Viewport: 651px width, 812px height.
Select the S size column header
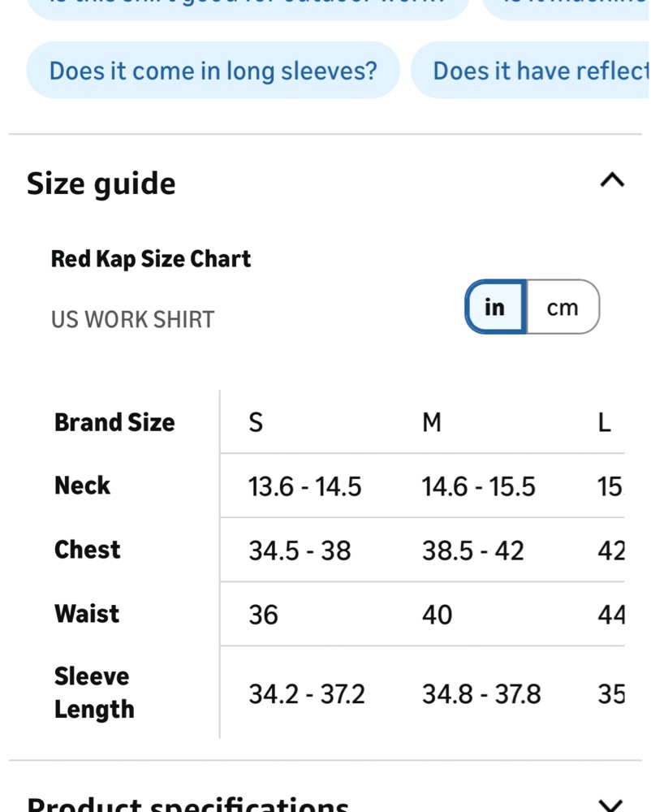point(256,422)
